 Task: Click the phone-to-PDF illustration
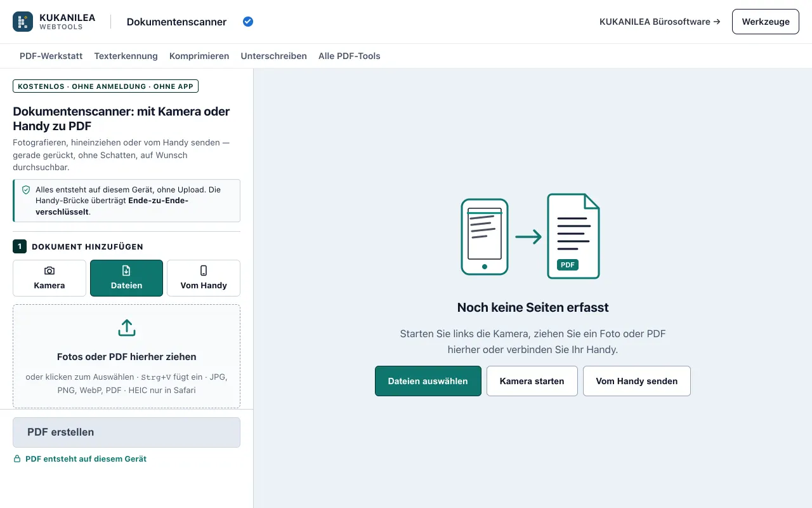click(x=530, y=236)
